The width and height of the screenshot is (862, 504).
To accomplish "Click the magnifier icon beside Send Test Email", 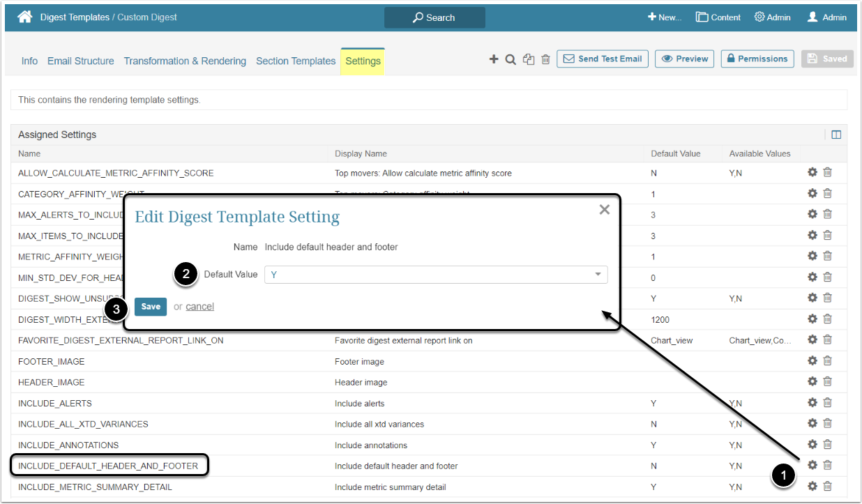I will click(x=511, y=59).
